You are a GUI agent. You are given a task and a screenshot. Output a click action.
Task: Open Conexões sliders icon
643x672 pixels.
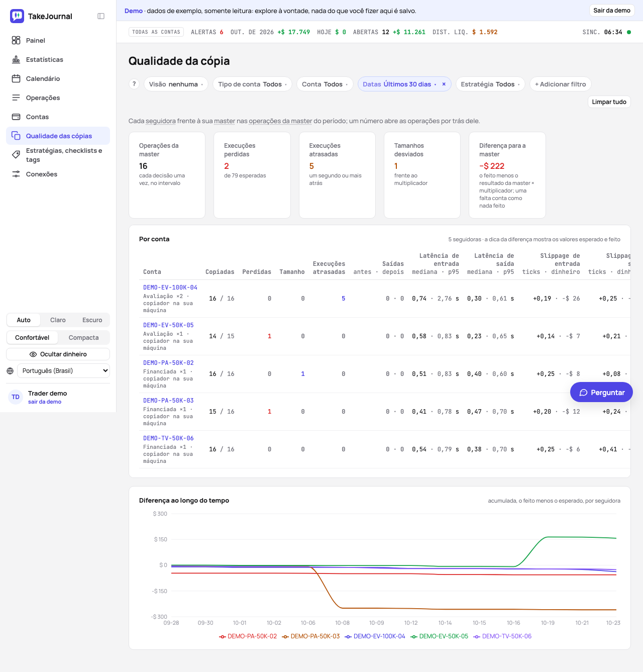[16, 174]
